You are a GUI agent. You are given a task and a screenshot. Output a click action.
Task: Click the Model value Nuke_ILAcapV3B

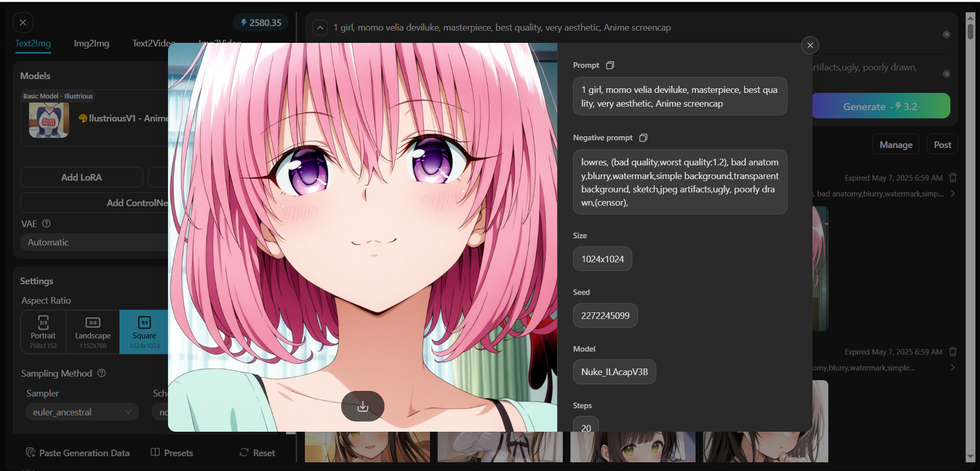tap(614, 372)
